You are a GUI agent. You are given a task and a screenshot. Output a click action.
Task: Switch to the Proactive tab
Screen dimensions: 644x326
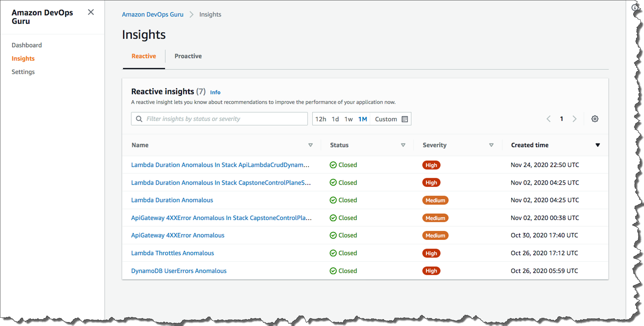[188, 56]
